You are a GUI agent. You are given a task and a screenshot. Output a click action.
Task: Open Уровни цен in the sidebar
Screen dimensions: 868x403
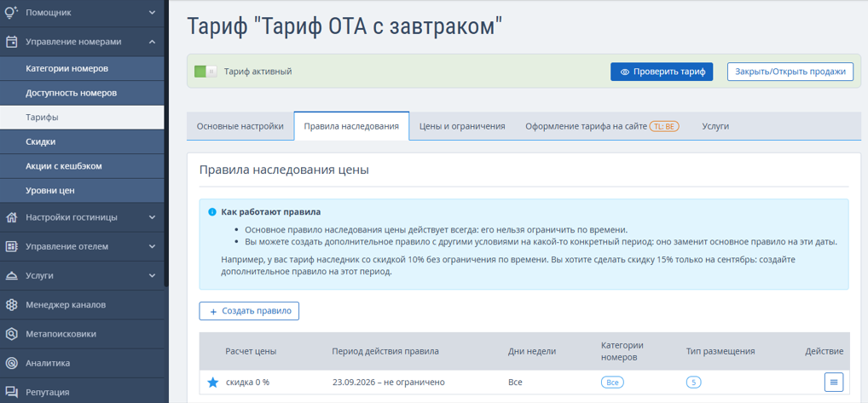82,190
